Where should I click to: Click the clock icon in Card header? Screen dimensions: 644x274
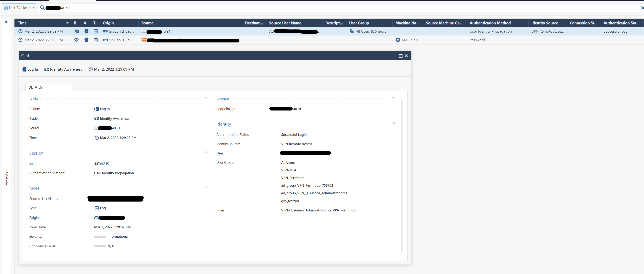[91, 69]
